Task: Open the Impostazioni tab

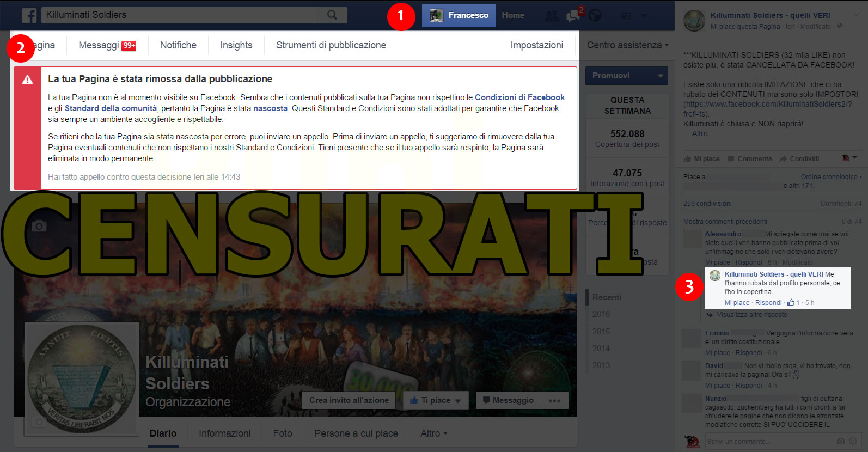Action: 537,45
